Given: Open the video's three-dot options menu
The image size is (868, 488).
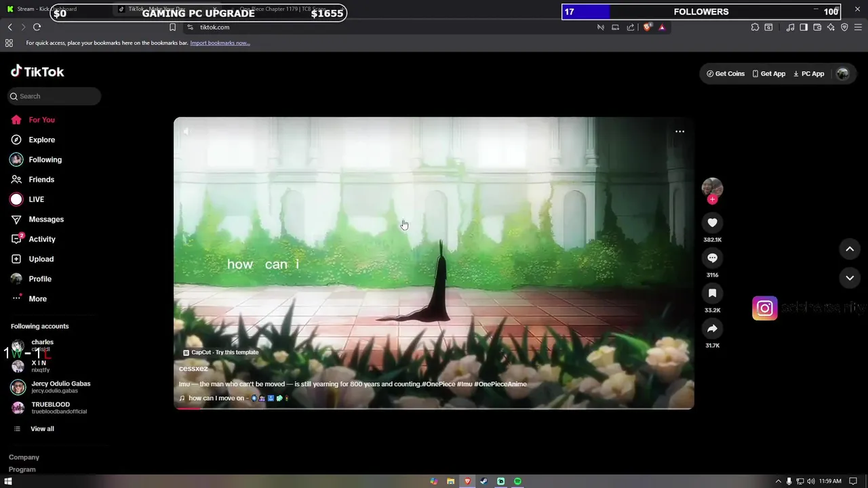Looking at the screenshot, I should pyautogui.click(x=679, y=131).
